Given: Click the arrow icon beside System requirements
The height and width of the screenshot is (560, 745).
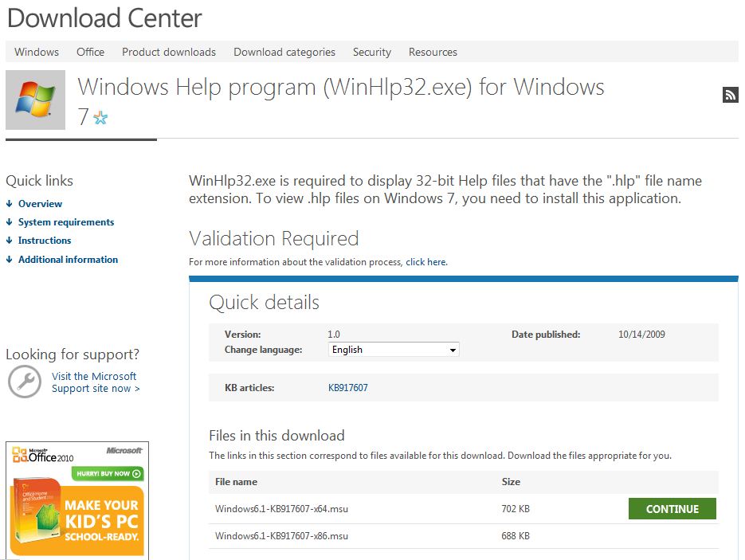Looking at the screenshot, I should [9, 222].
